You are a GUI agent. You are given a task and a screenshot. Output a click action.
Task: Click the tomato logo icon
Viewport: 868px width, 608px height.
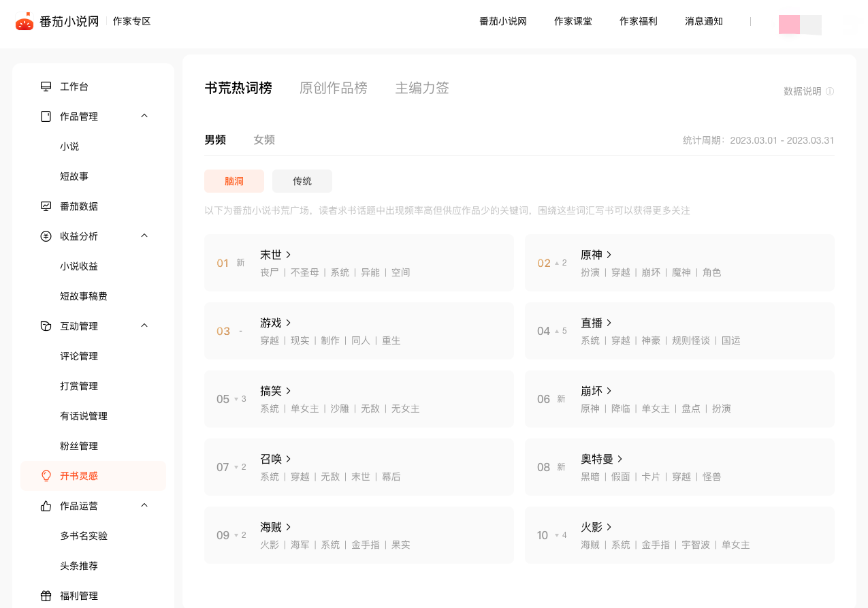(x=25, y=22)
